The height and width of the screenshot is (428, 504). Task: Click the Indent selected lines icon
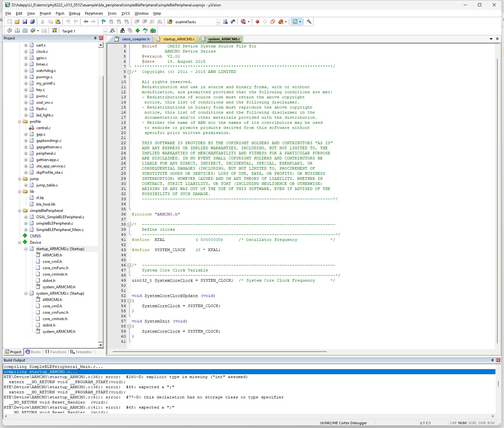(137, 22)
